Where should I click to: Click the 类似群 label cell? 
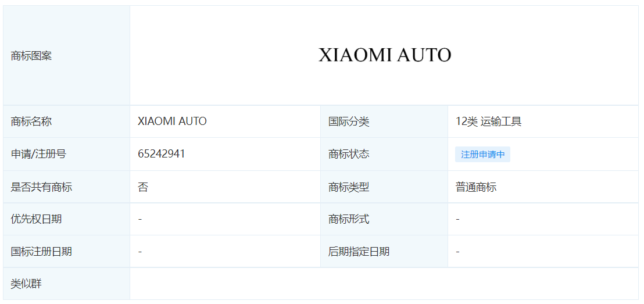tap(66, 284)
